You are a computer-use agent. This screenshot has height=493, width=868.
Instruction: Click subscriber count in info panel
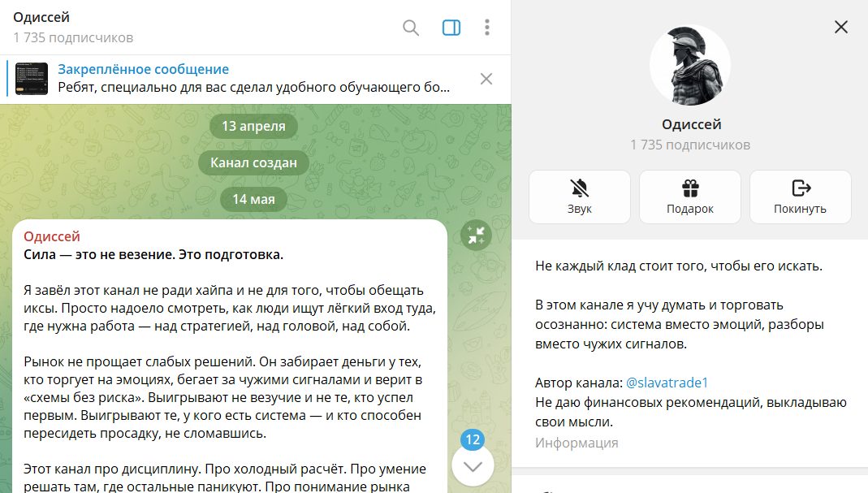pyautogui.click(x=689, y=145)
